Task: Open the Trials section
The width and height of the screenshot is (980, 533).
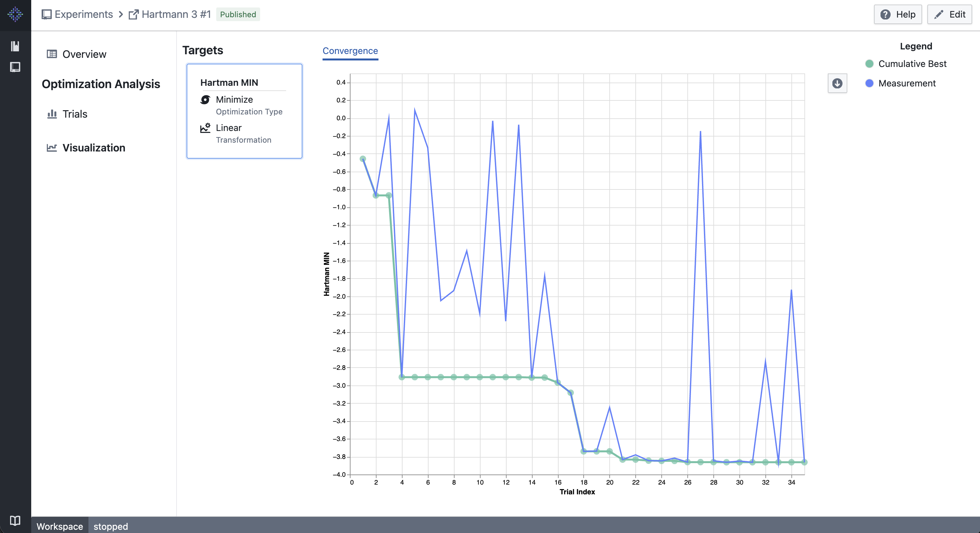Action: pos(74,114)
